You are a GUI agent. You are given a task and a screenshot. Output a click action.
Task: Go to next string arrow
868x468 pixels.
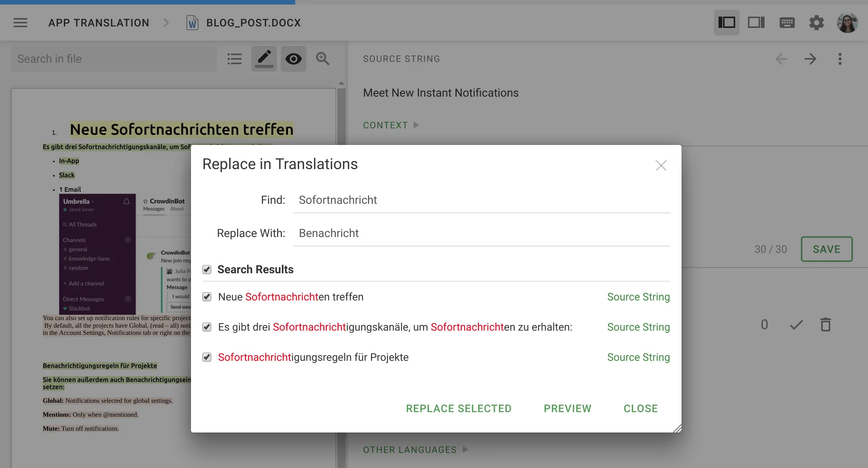point(810,59)
